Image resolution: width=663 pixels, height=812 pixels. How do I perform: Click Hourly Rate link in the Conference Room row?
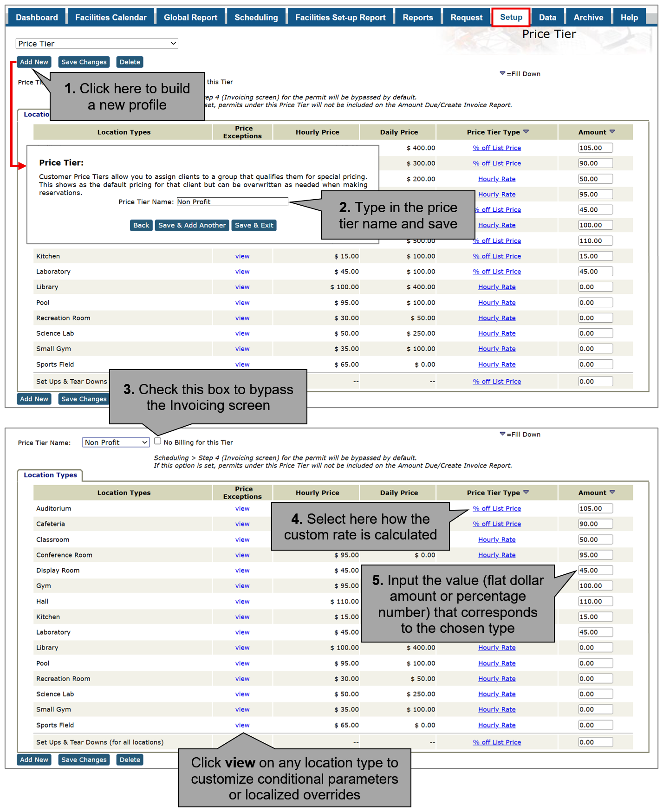[497, 555]
